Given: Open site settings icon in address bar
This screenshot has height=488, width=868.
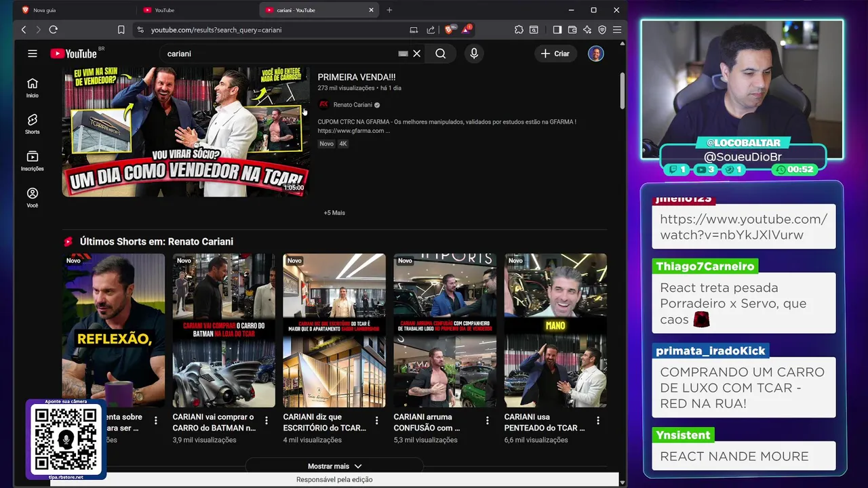Looking at the screenshot, I should click(140, 30).
